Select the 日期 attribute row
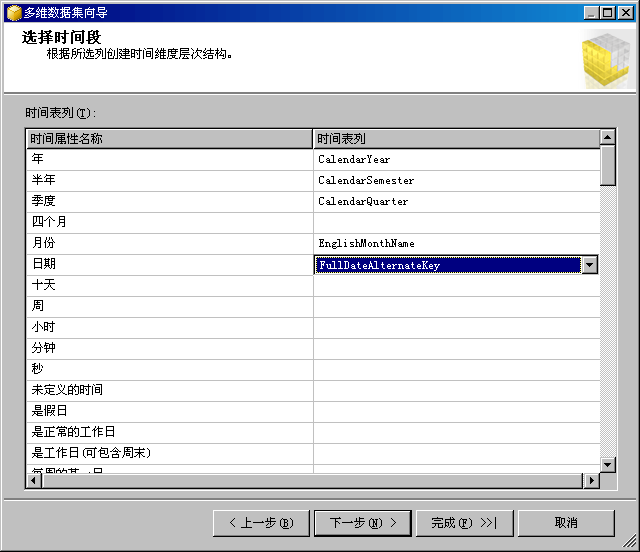The width and height of the screenshot is (640, 552). pos(169,265)
